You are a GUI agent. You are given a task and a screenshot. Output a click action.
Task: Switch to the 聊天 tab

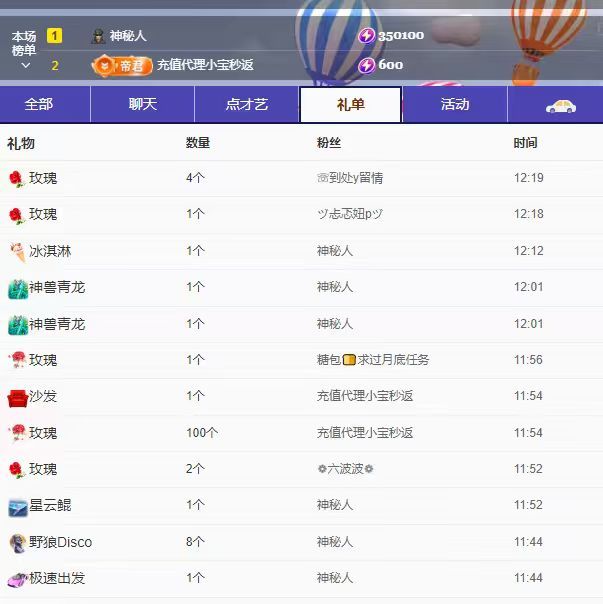pos(143,105)
